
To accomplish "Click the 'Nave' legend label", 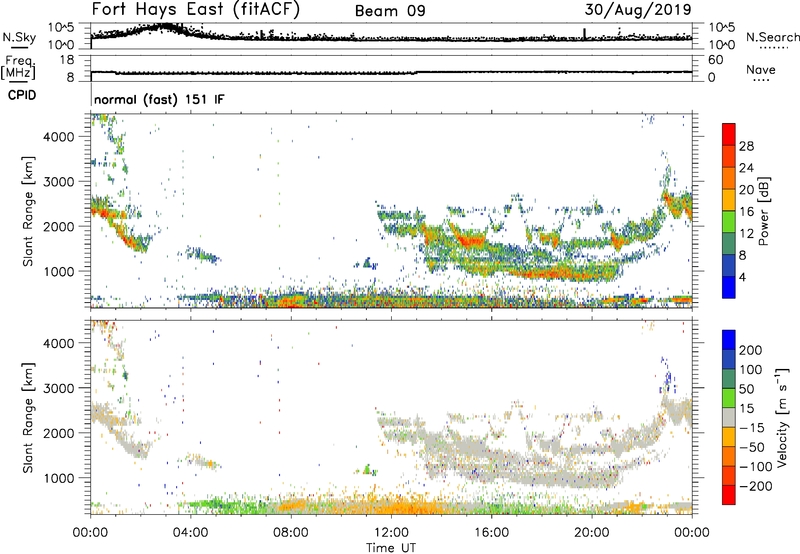I will point(761,69).
